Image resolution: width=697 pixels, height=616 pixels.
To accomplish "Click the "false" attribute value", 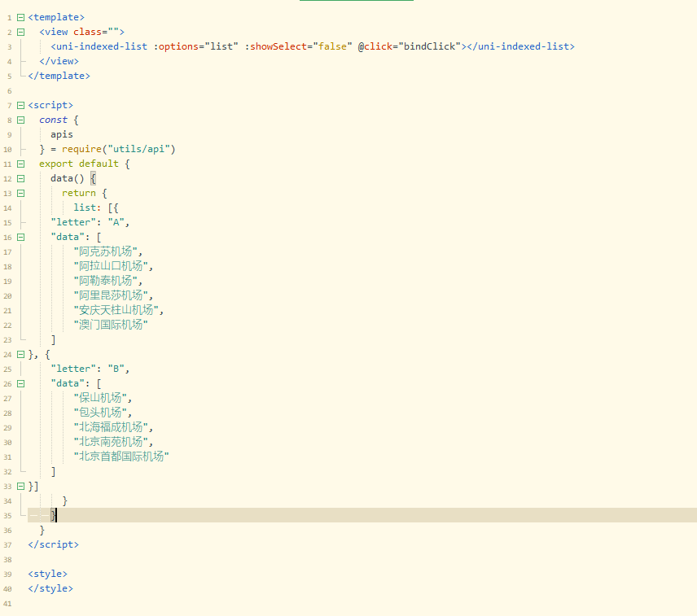I will [332, 46].
